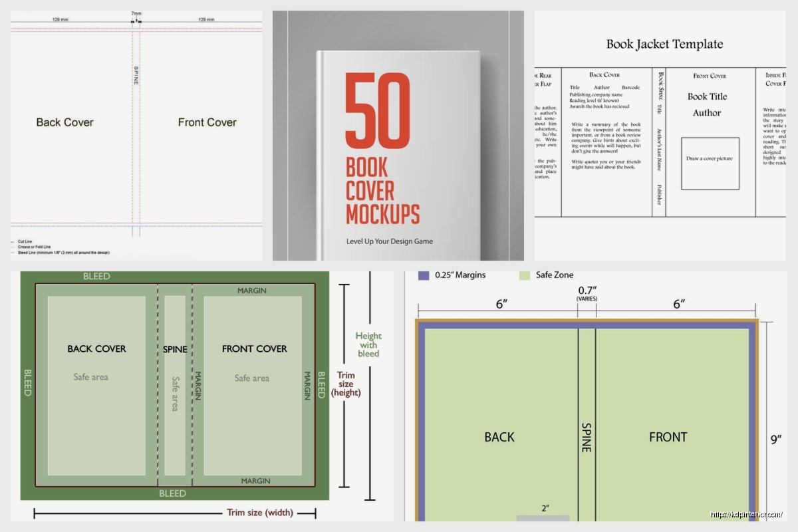Click the 0.7" (VARIES) spine measurement
Viewport: 798px width, 532px height.
pyautogui.click(x=586, y=293)
